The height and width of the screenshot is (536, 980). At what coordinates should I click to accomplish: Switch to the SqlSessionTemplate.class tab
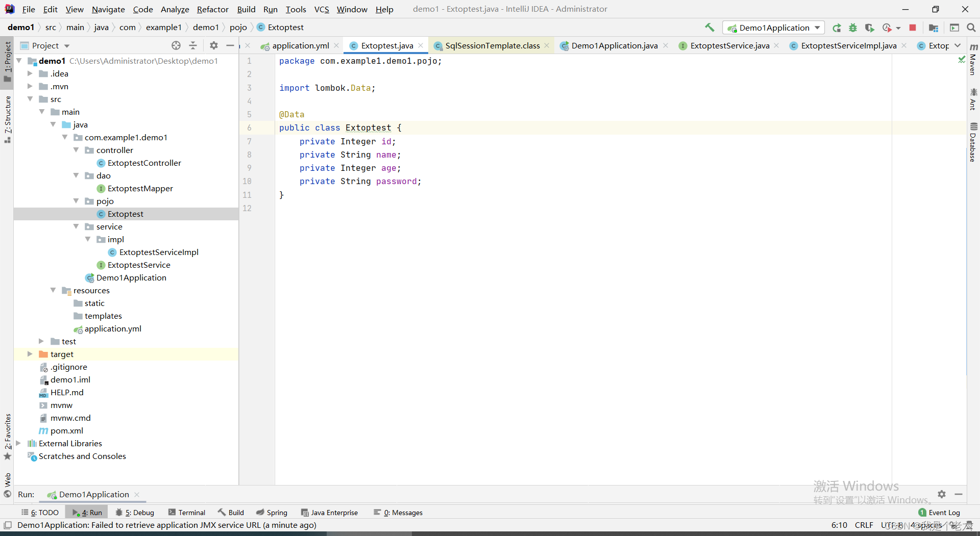point(491,45)
